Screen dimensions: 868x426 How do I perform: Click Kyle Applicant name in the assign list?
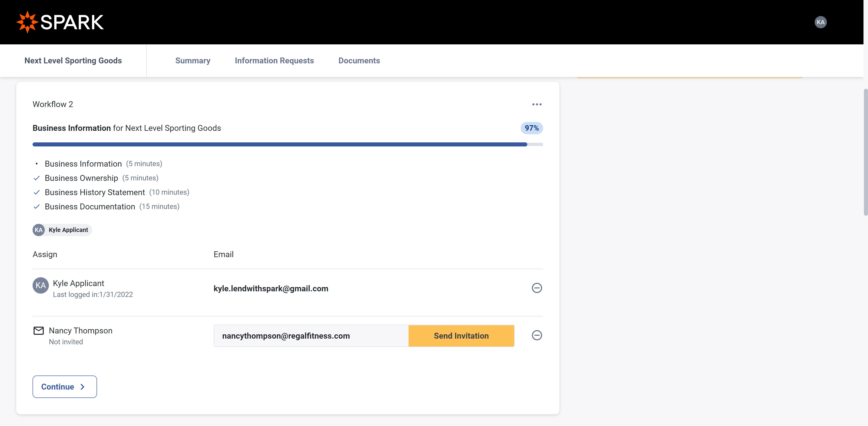tap(78, 283)
